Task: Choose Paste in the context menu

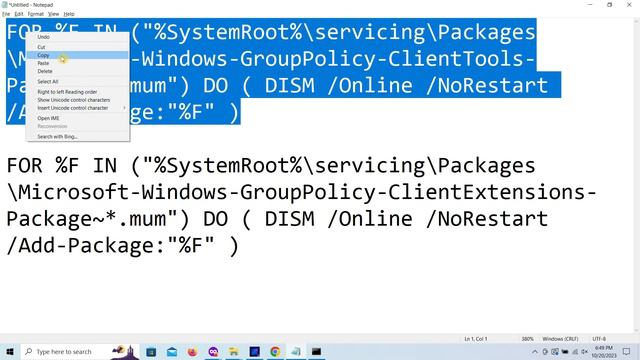Action: coord(78,63)
